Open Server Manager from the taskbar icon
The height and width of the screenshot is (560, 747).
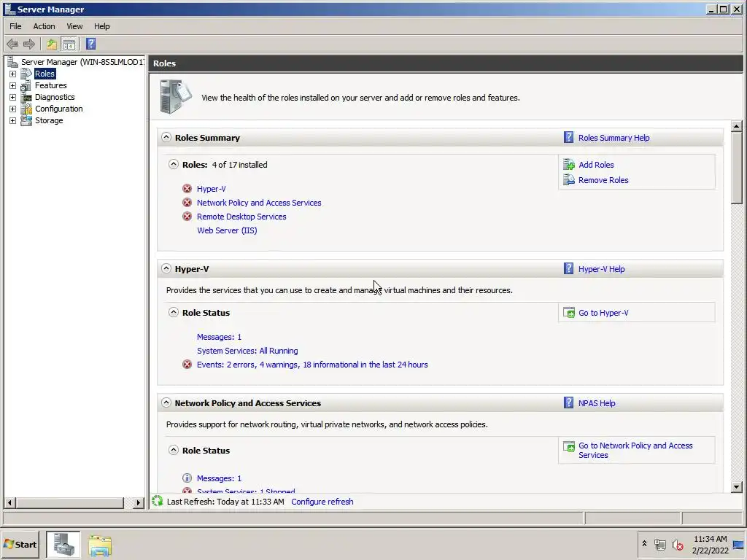[x=63, y=544]
